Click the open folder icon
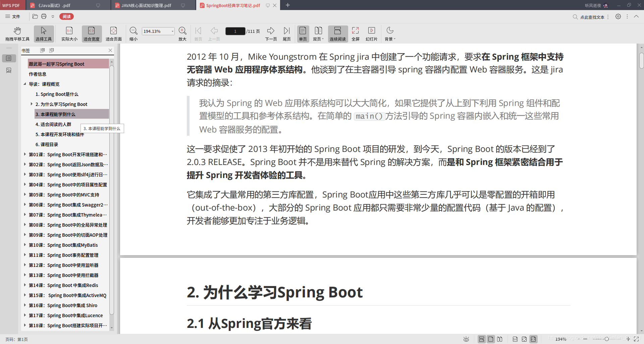Viewport: 644px width, 344px height. coord(35,16)
